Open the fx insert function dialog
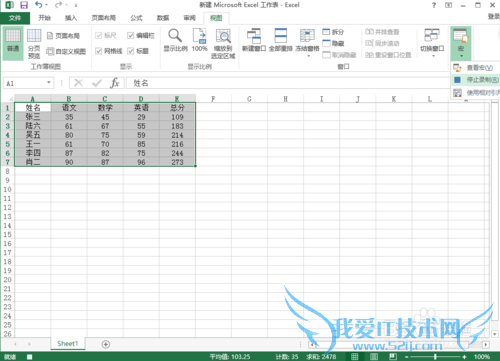 pos(115,83)
